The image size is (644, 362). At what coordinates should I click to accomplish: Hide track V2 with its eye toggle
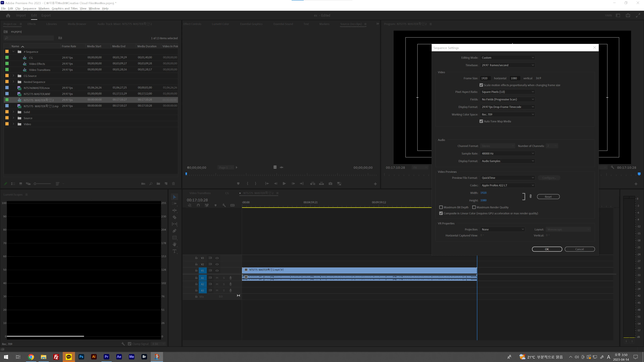click(x=217, y=264)
